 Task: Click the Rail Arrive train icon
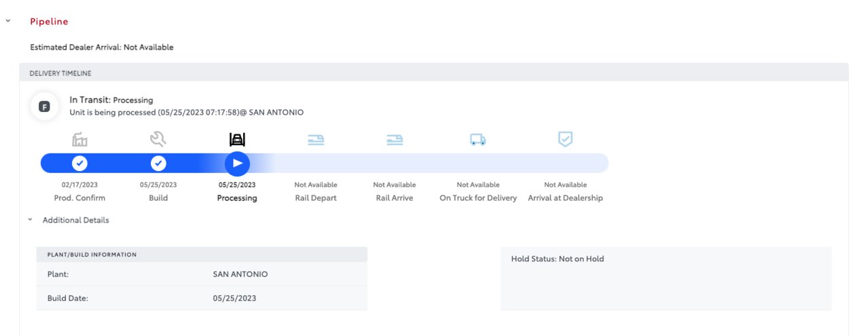coord(395,140)
